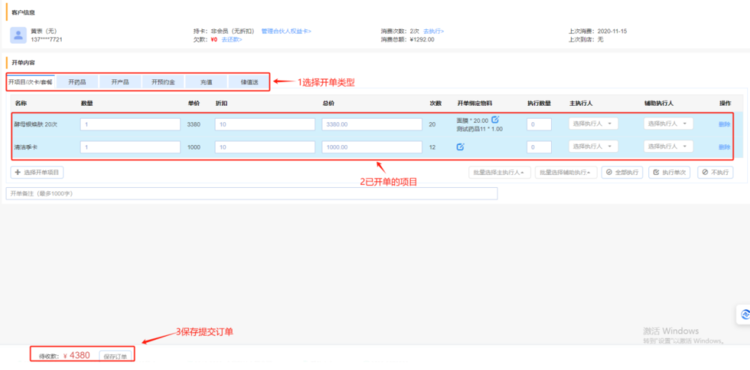Focus discount field for 酵母极焕肤 20次
The image size is (750, 370).
265,124
